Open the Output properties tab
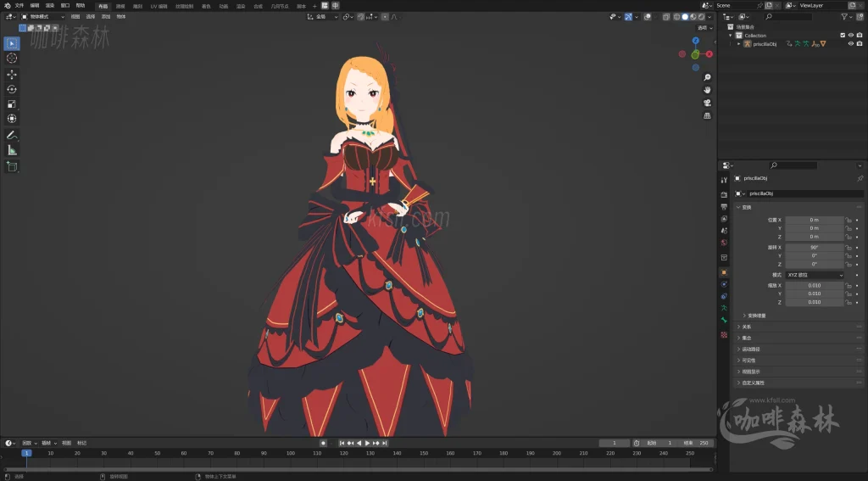868x481 pixels. click(724, 207)
